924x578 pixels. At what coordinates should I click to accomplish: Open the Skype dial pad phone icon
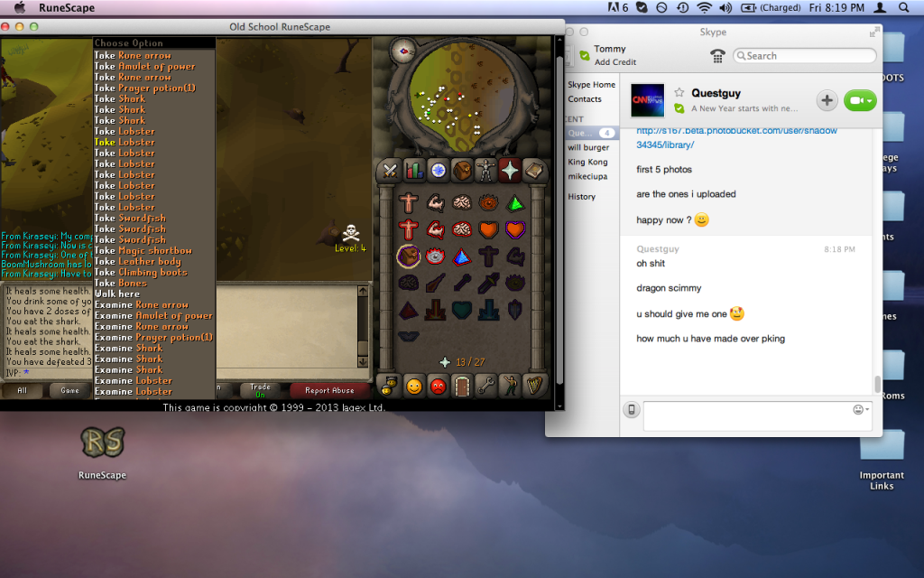coord(717,56)
